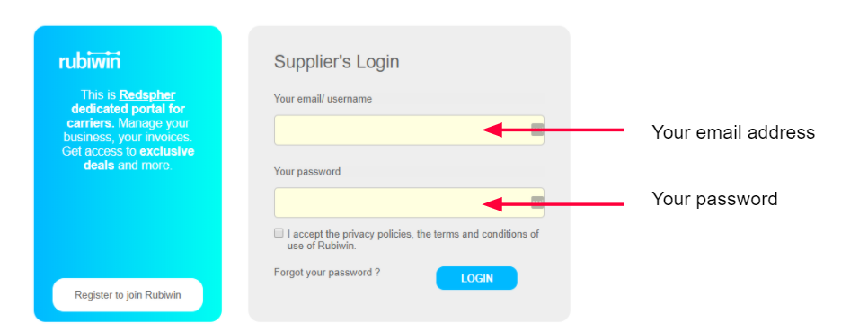Click the 'Your password' annotation beside arrow
Viewport: 868px width, 332px height.
pos(714,199)
